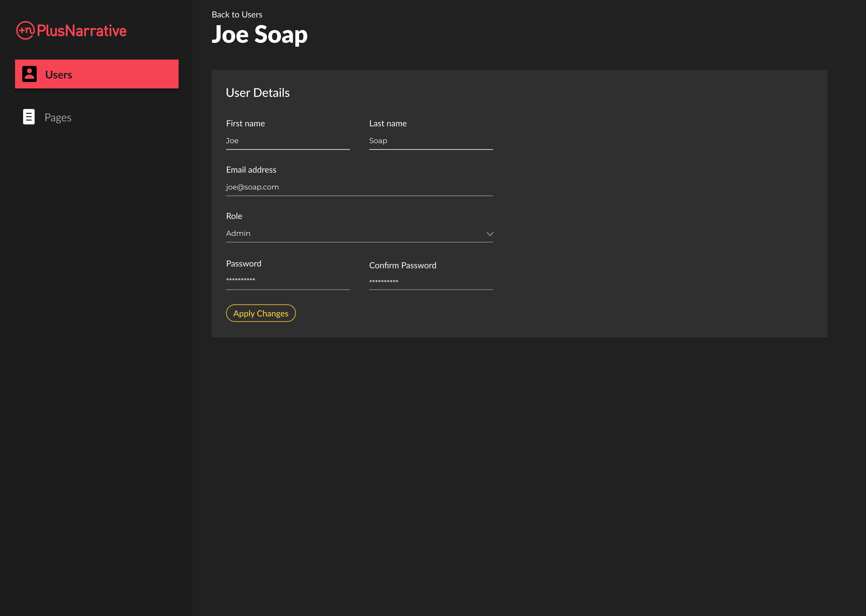Click the Confirm Password label
866x616 pixels.
403,265
